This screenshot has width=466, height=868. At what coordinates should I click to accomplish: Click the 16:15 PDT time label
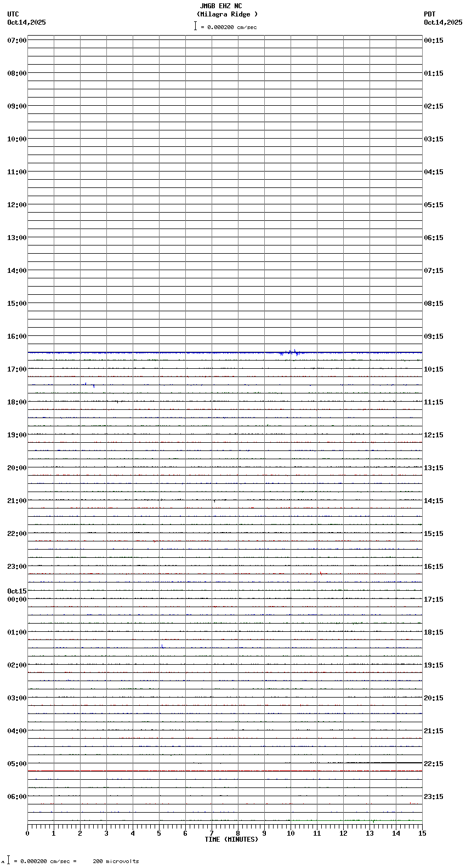pos(434,567)
